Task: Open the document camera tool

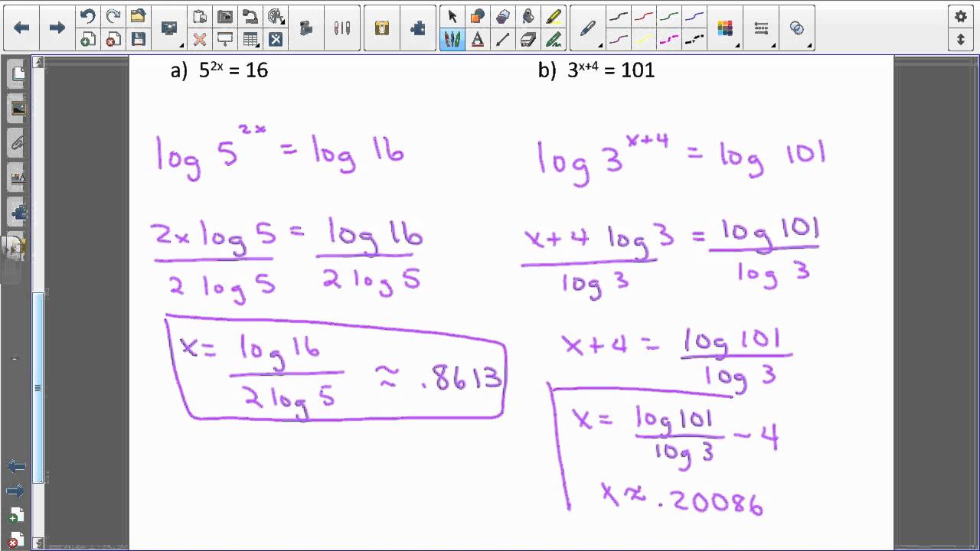Action: pos(250,17)
